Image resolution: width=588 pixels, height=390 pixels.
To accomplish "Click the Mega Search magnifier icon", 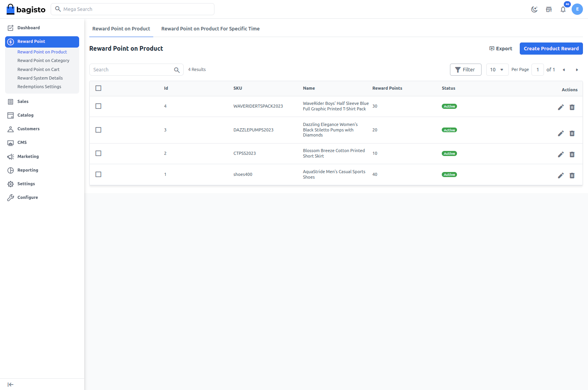I will click(58, 9).
